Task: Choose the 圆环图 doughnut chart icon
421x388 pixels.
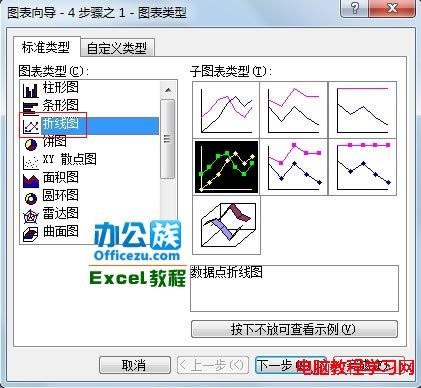Action: [x=31, y=198]
